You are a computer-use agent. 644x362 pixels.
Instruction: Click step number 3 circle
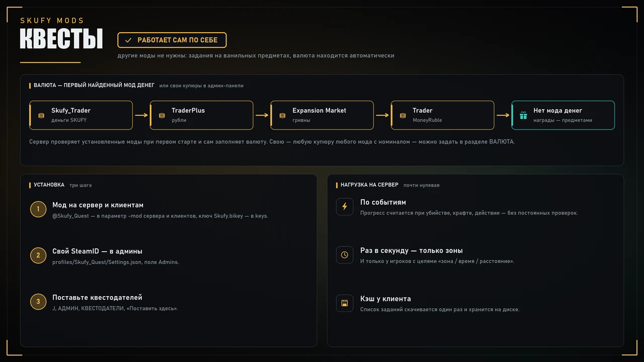38,302
